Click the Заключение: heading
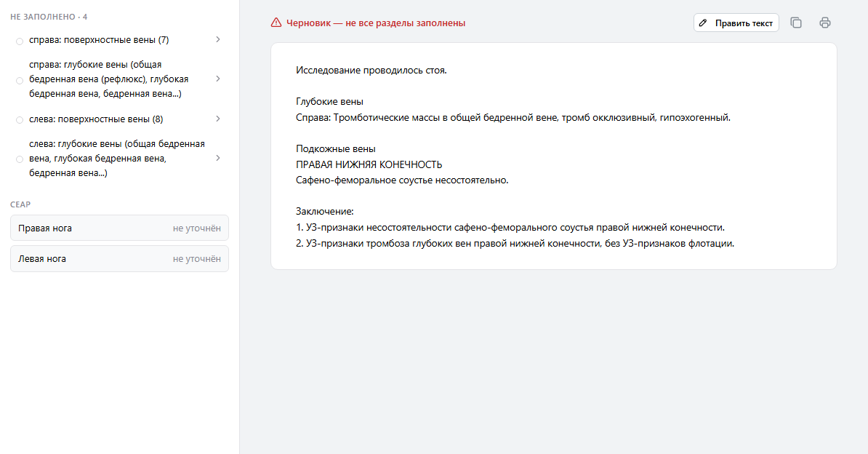 (325, 211)
